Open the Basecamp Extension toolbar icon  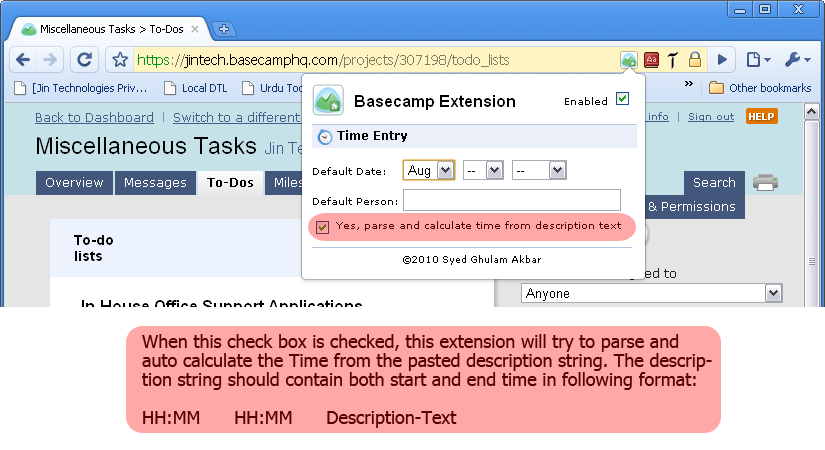628,59
